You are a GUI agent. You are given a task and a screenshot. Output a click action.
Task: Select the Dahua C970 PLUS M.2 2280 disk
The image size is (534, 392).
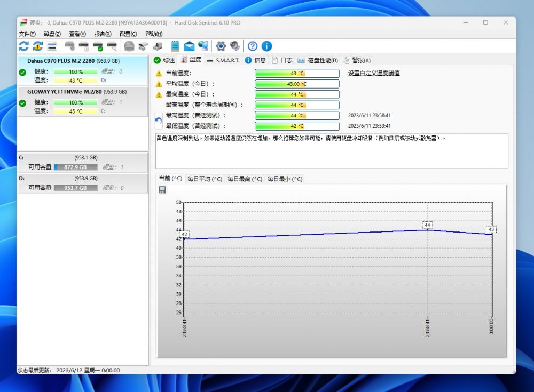tap(83, 70)
